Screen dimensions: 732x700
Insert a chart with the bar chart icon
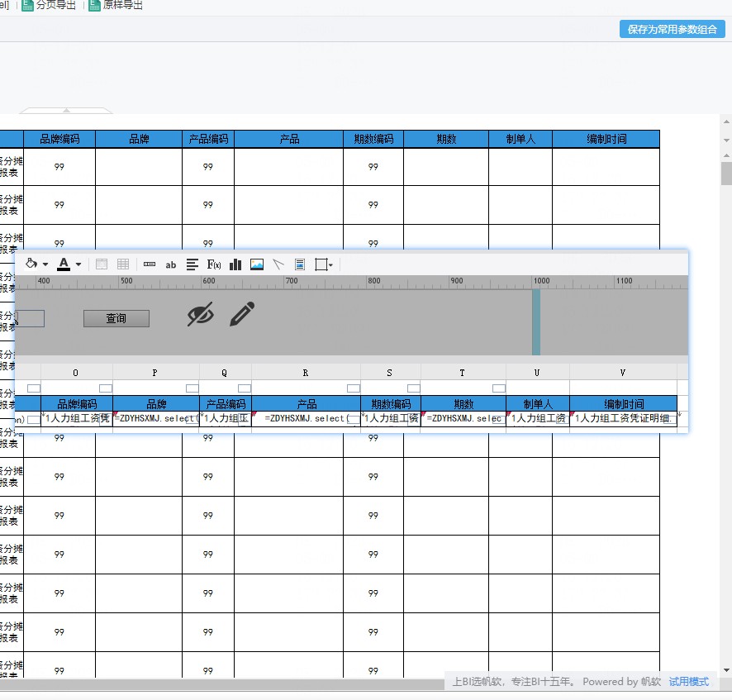[x=235, y=264]
